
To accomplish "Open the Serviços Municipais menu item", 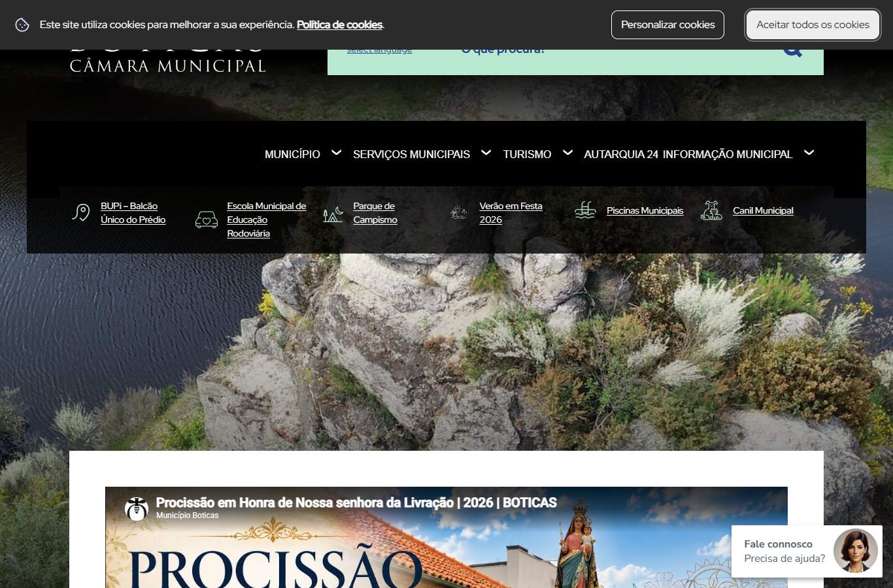I will pyautogui.click(x=411, y=154).
